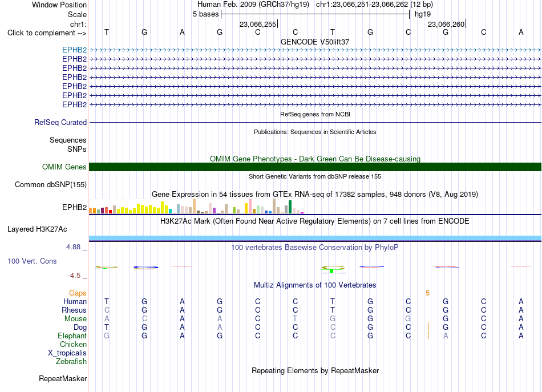Click the 100 Vert. Cons track label

tap(32, 261)
